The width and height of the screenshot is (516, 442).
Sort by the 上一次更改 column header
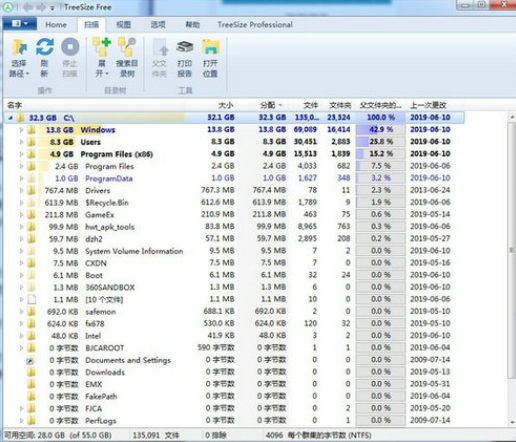click(428, 105)
